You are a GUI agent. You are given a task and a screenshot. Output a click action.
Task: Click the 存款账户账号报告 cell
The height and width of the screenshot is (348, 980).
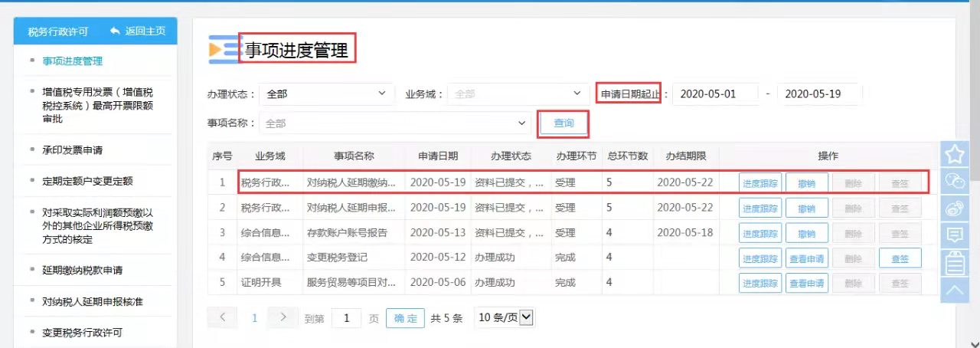pos(354,233)
